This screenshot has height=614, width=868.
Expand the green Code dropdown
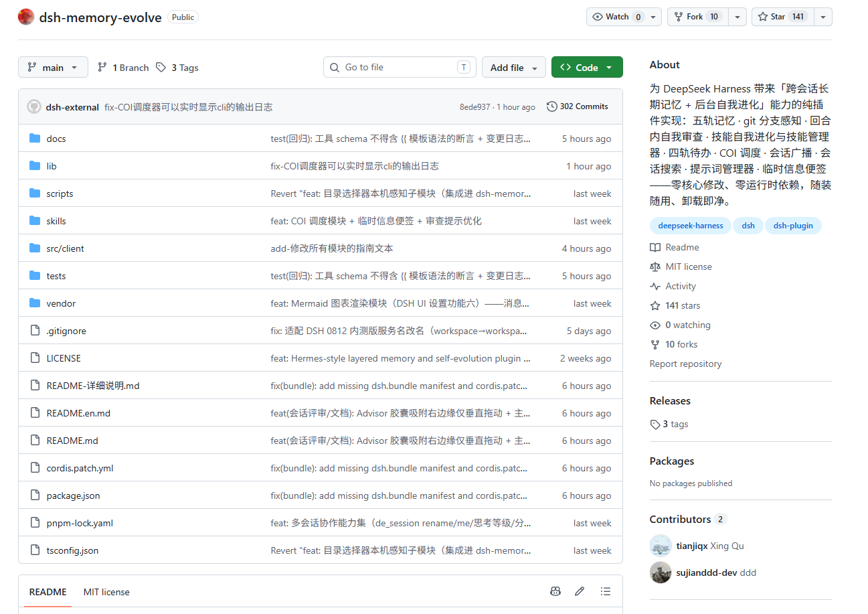(587, 68)
